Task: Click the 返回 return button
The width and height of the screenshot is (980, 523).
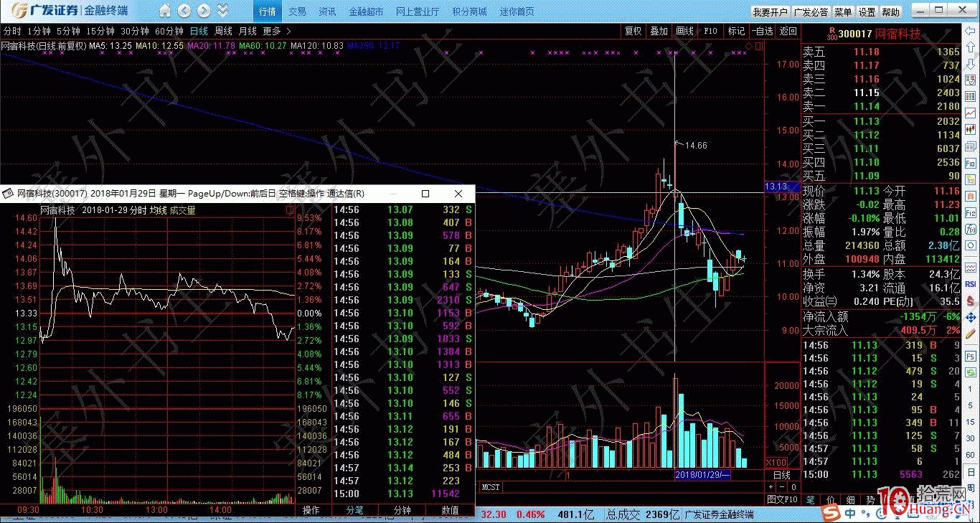Action: point(788,31)
